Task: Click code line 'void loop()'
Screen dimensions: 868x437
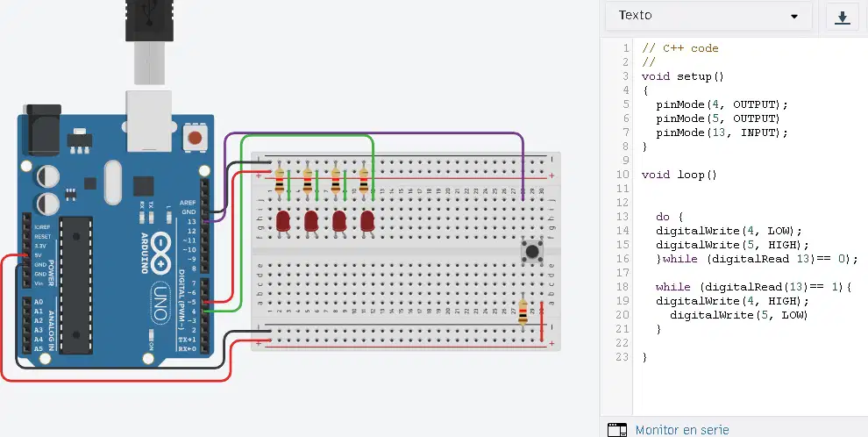Action: click(679, 175)
